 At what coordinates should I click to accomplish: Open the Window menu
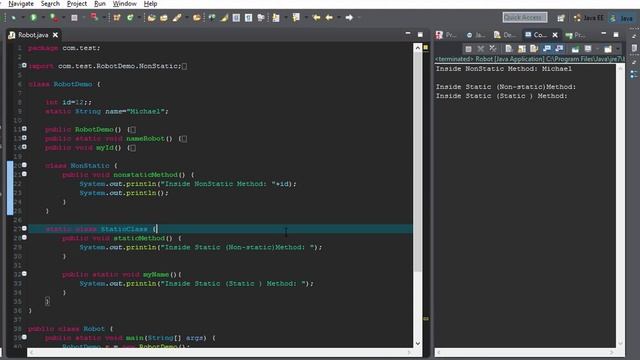[x=124, y=4]
